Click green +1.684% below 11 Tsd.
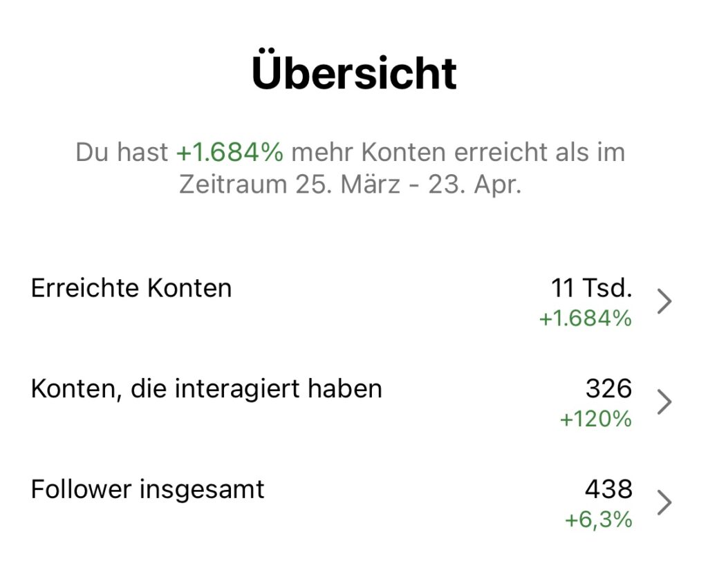 tap(585, 319)
